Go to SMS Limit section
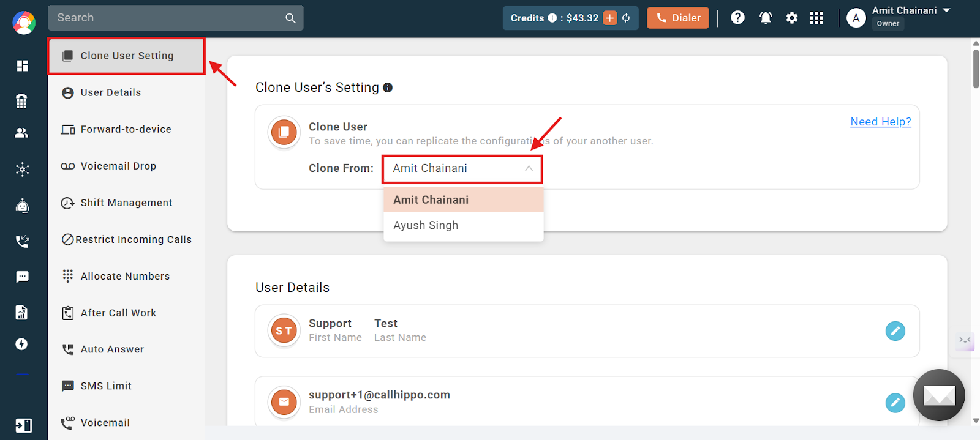Viewport: 980px width, 440px height. (127, 386)
